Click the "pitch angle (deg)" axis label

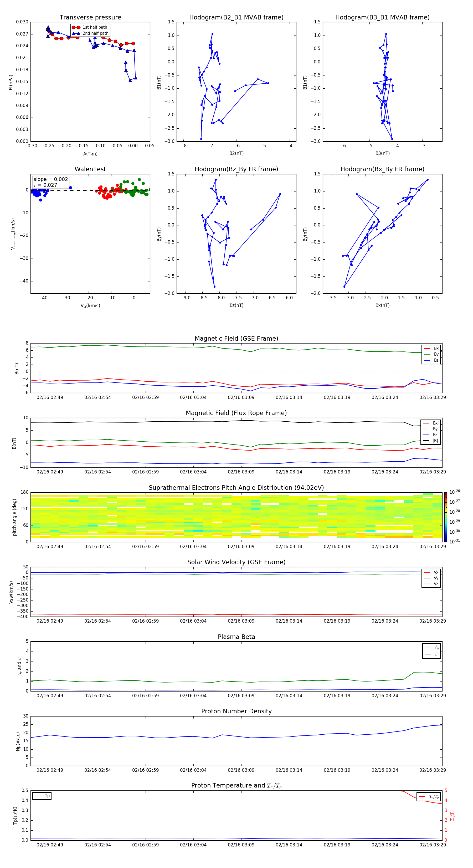pyautogui.click(x=14, y=517)
